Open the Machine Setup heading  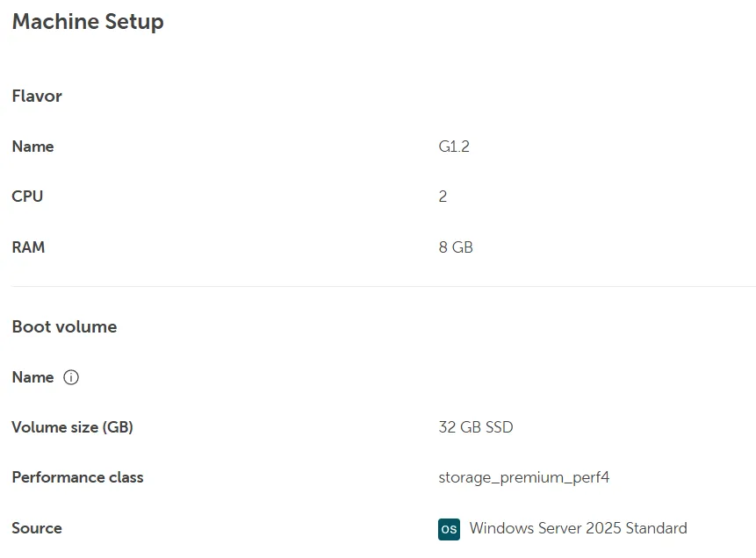[88, 22]
